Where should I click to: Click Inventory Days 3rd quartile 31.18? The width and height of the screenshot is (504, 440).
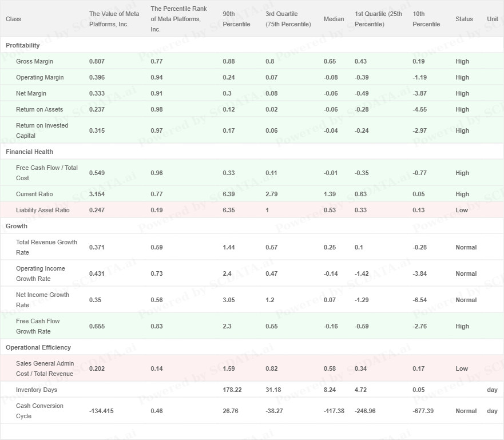tap(273, 390)
